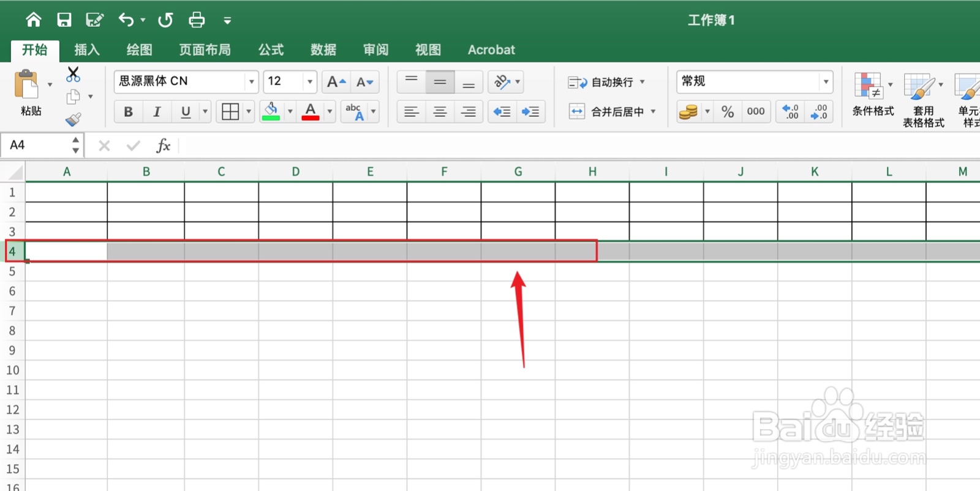980x491 pixels.
Task: Click the Print icon
Action: tap(197, 20)
